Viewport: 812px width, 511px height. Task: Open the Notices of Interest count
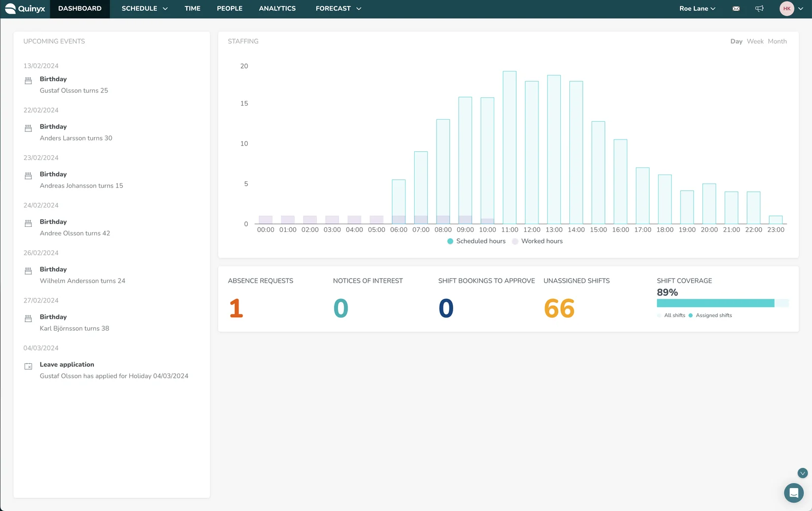pyautogui.click(x=341, y=308)
